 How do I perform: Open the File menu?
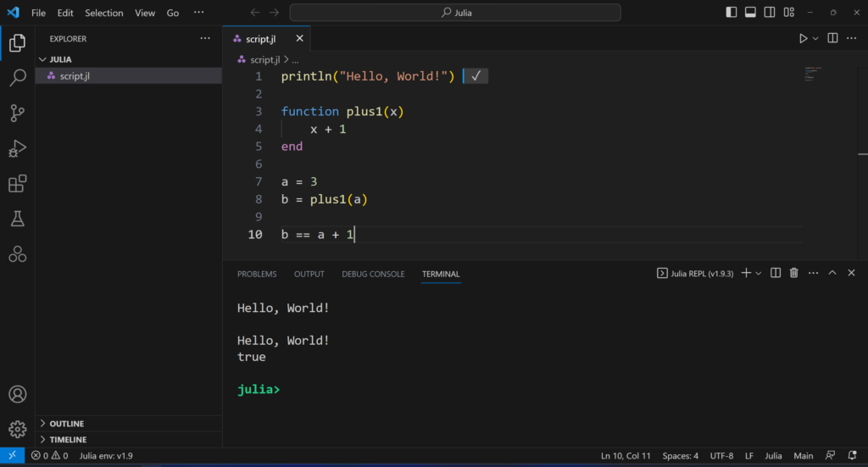[x=38, y=13]
